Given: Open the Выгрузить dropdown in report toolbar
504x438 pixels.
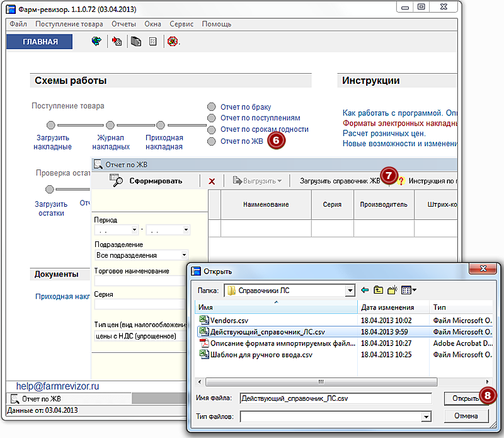Looking at the screenshot, I should click(258, 181).
